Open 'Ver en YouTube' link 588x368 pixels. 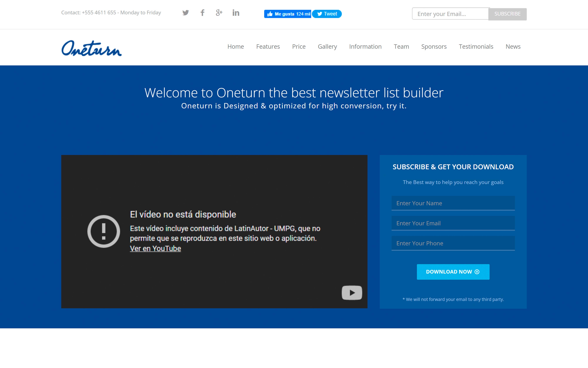pyautogui.click(x=155, y=248)
